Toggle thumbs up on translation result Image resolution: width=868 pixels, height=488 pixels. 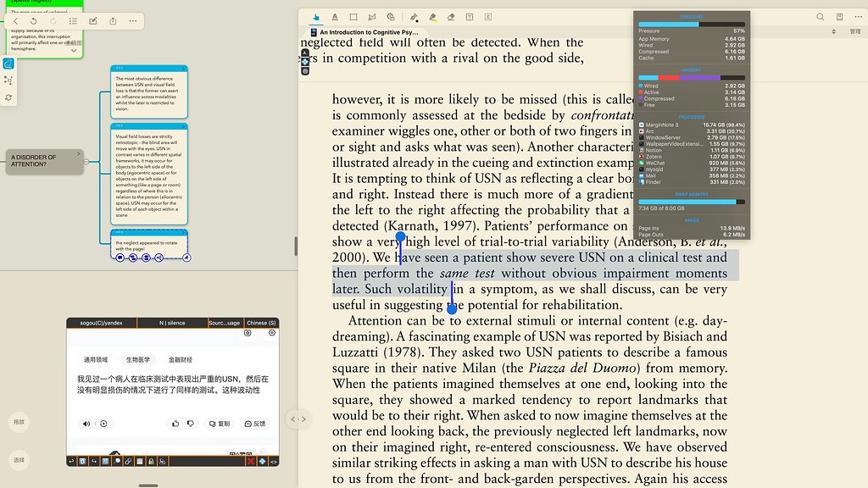pos(176,424)
